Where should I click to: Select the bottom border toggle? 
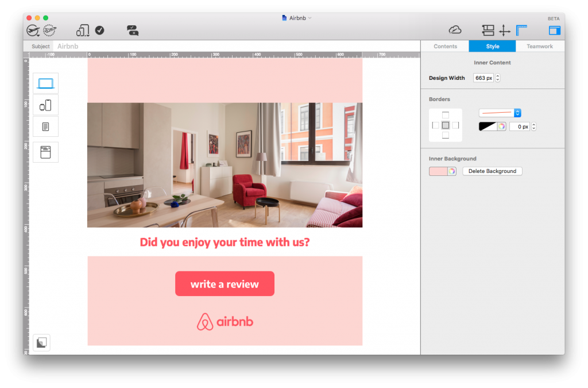pyautogui.click(x=446, y=135)
